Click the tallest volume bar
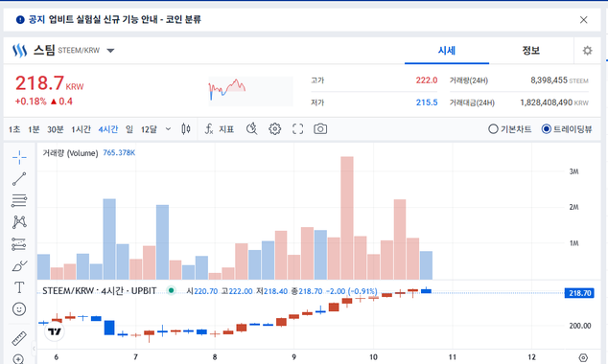This screenshot has width=608, height=364. (347, 218)
